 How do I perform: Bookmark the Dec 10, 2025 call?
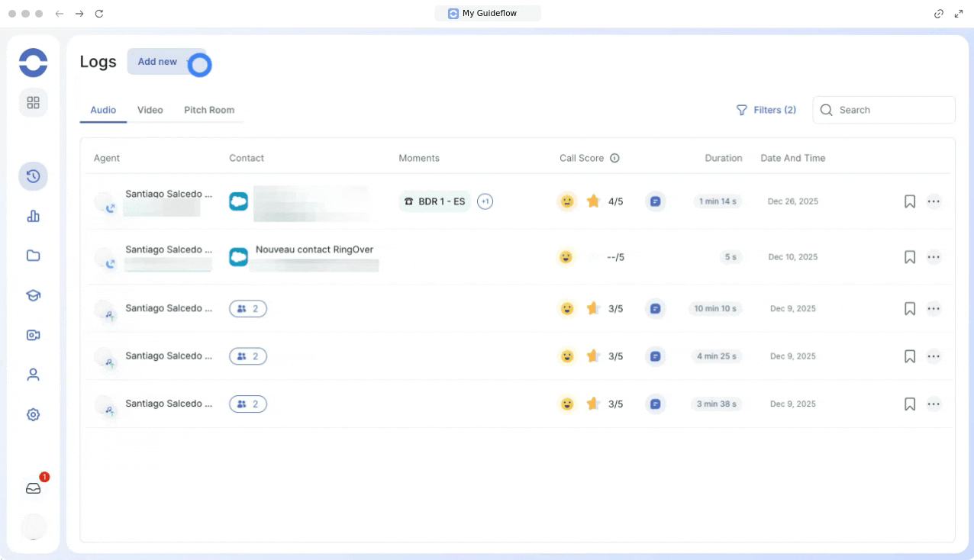coord(909,257)
